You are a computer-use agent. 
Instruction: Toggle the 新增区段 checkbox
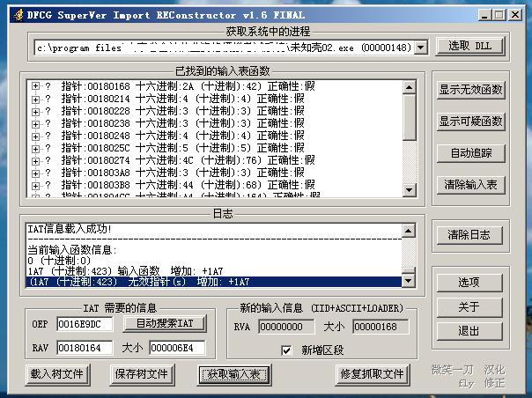(x=286, y=350)
